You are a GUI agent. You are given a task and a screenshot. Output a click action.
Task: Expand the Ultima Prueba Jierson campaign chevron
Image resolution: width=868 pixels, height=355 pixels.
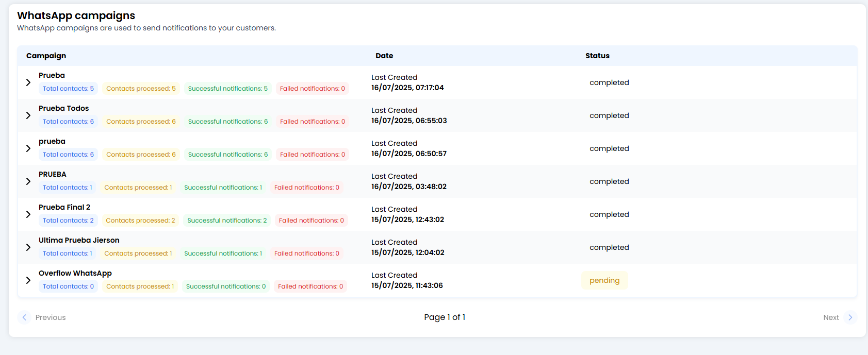28,247
